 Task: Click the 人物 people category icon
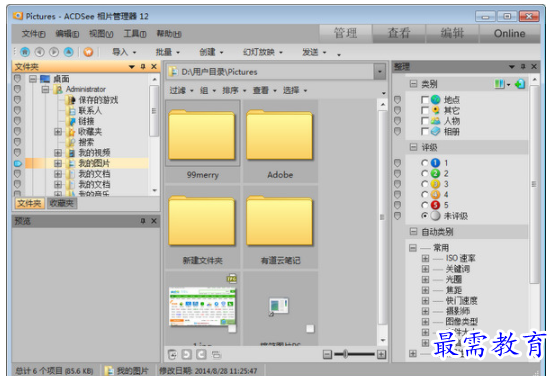point(436,121)
